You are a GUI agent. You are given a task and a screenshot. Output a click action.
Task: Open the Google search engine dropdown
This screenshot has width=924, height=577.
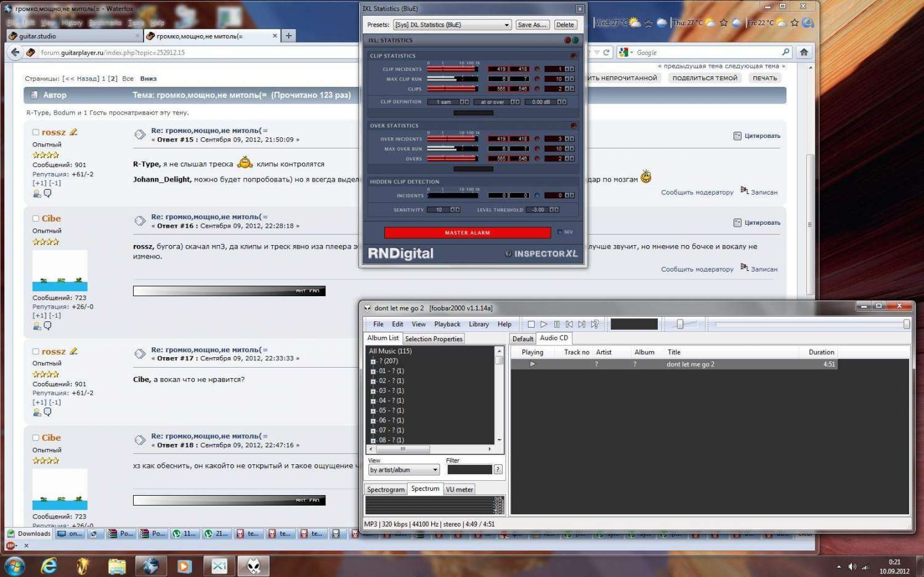[x=626, y=52]
